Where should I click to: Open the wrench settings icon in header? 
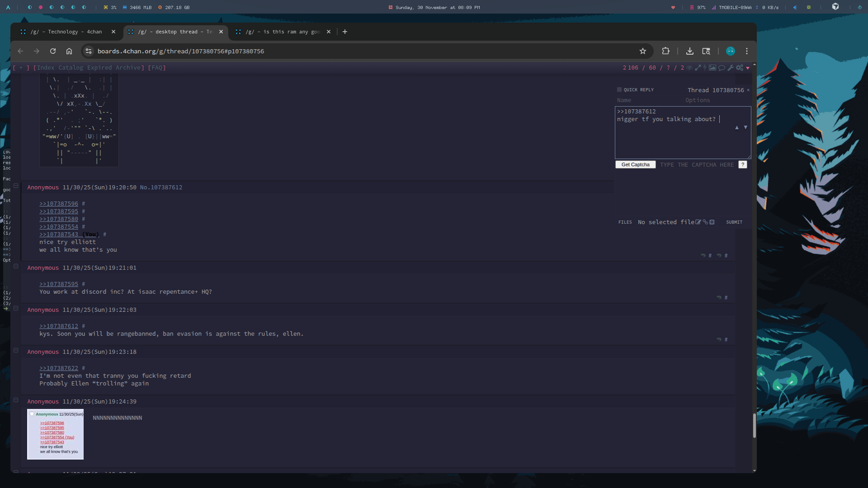[731, 68]
